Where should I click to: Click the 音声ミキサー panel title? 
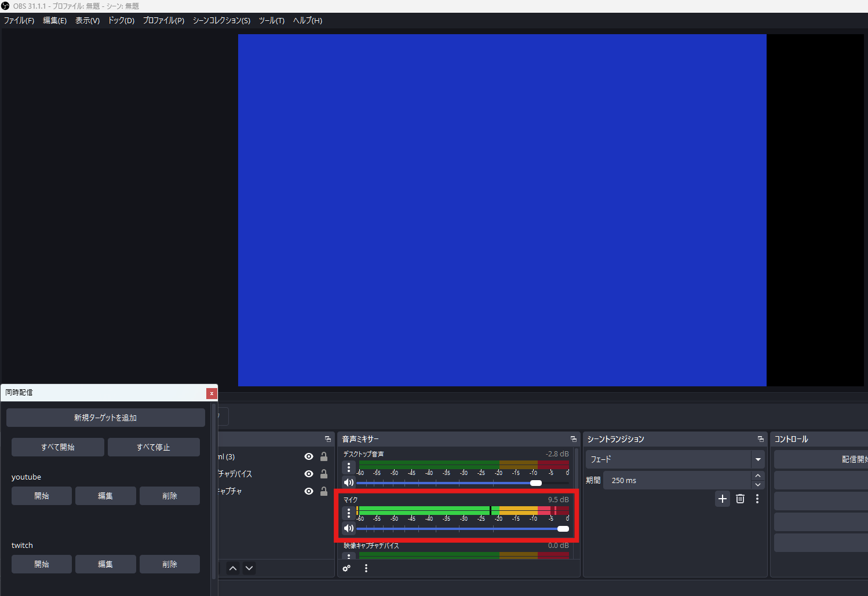point(360,439)
